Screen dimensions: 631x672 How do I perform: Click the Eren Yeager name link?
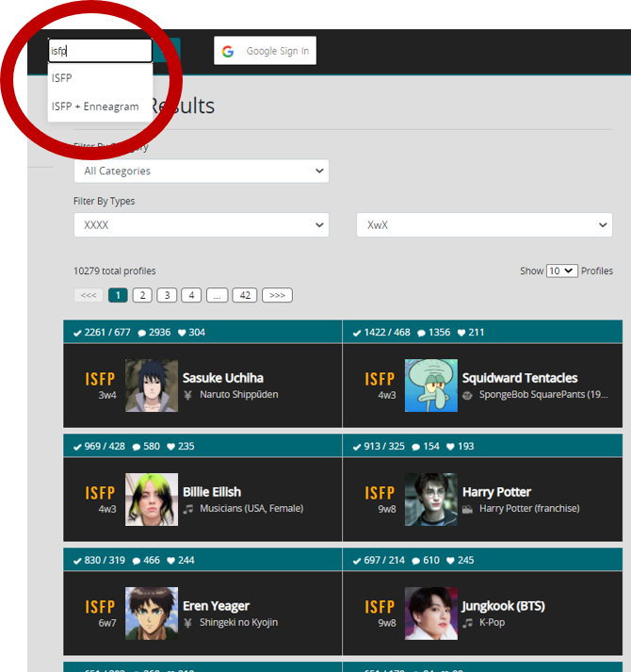[x=216, y=606]
